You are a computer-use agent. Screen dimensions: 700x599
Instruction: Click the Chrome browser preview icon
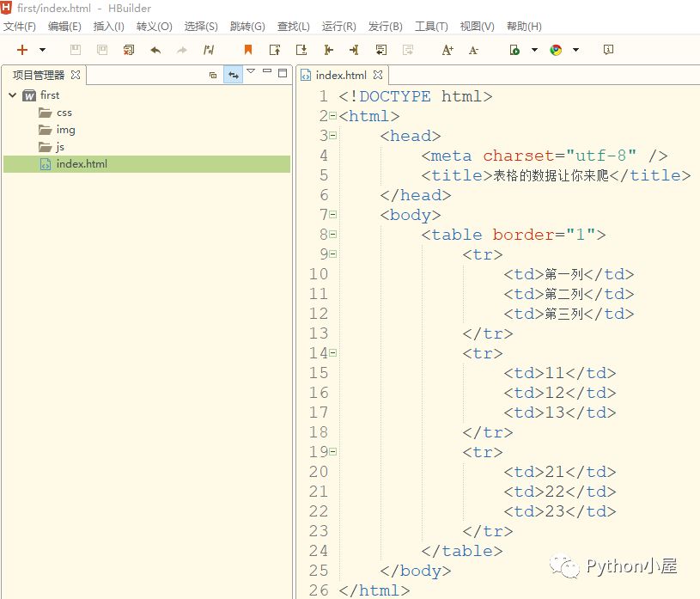point(556,50)
